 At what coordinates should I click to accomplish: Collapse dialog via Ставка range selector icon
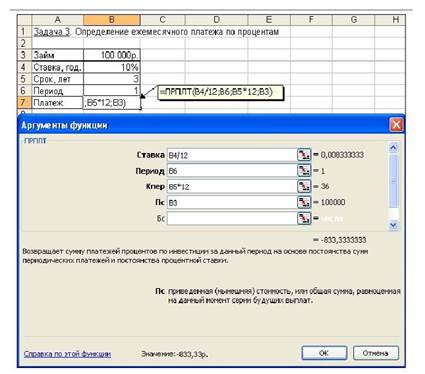[x=304, y=155]
